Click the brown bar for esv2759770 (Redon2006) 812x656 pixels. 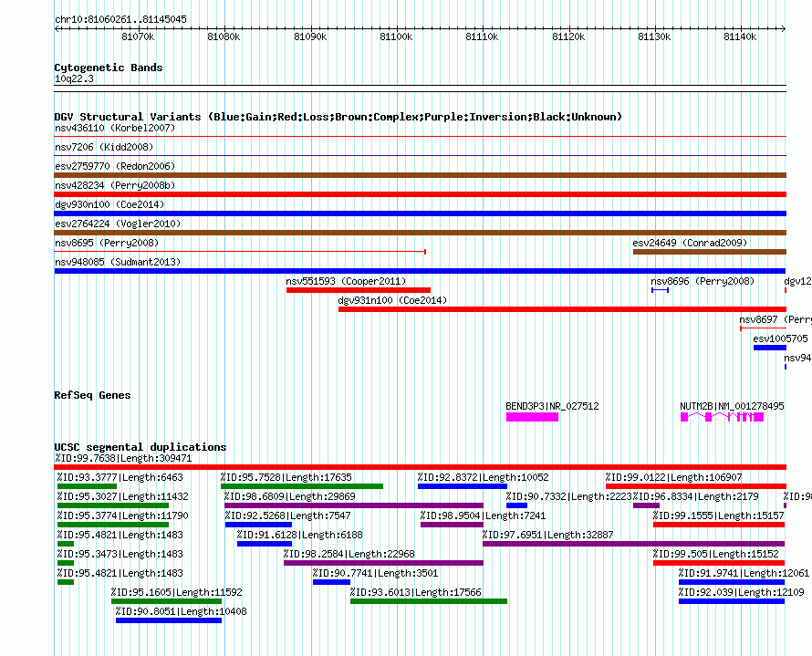click(420, 175)
